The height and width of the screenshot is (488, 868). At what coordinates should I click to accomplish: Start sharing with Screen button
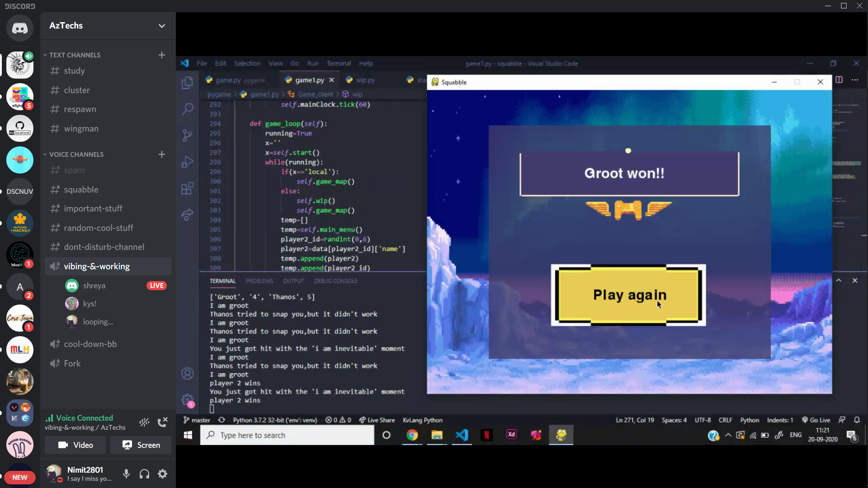point(141,445)
